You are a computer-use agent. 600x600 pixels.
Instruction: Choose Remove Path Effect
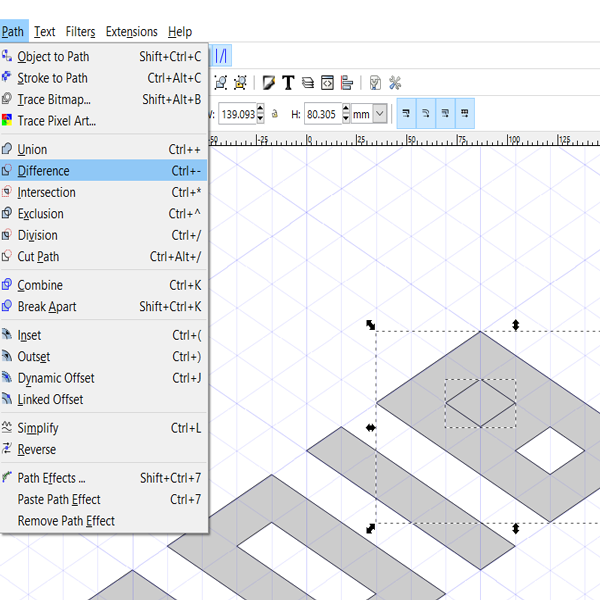(x=103, y=521)
